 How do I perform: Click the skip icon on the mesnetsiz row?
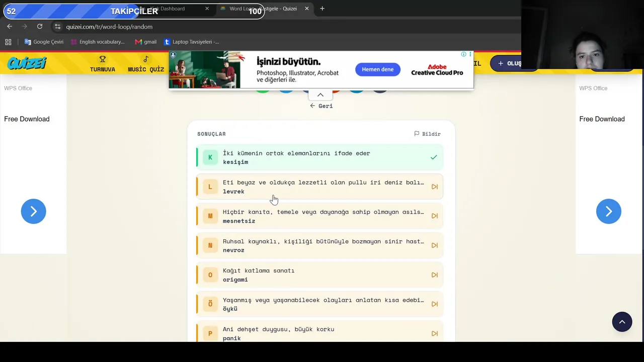click(435, 216)
